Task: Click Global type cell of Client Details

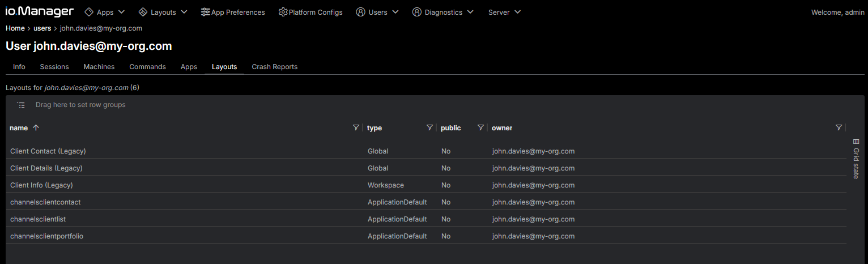Action: [x=378, y=168]
